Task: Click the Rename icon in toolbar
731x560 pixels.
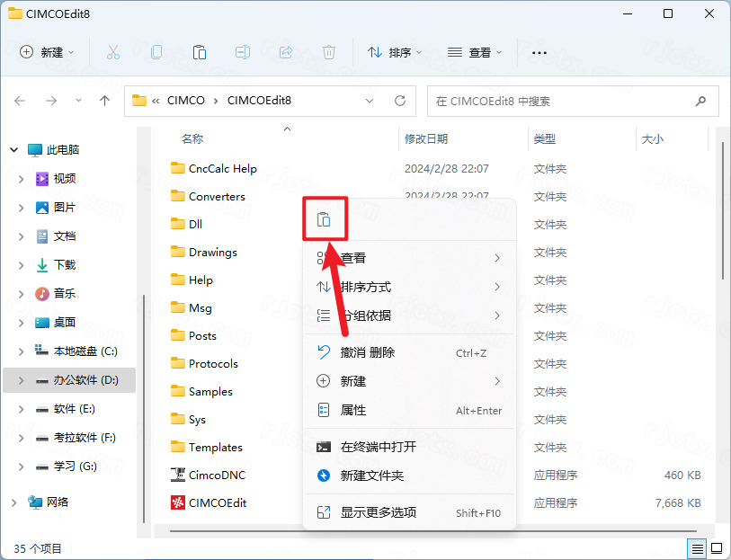Action: pos(243,52)
